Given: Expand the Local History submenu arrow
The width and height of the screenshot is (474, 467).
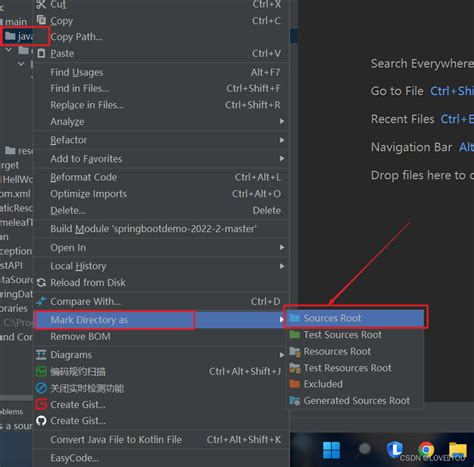Looking at the screenshot, I should click(282, 266).
